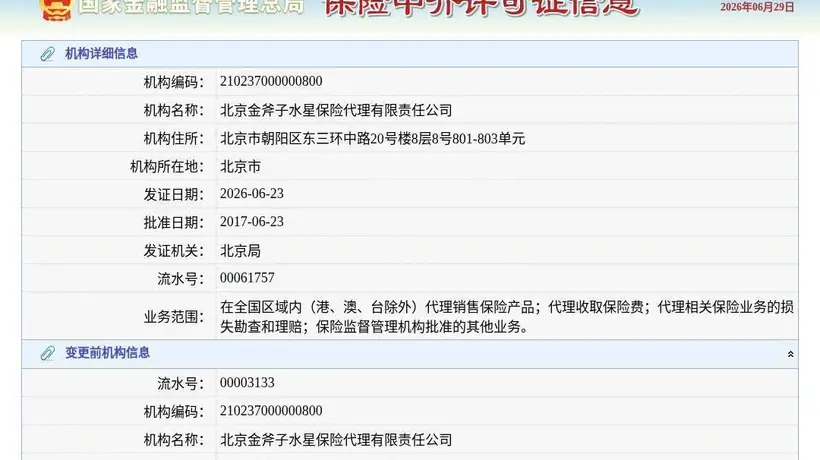This screenshot has width=820, height=460.
Task: Click the 机构编码 value under 变更前机构信息
Action: 271,411
